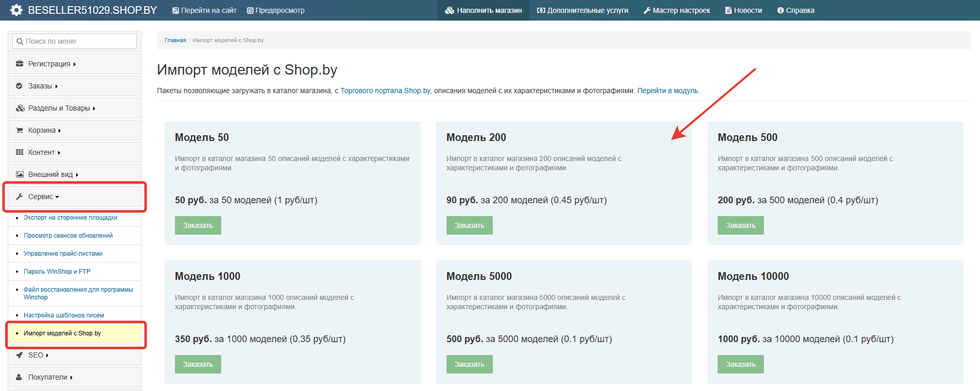
Task: Expand the Покупатели sidebar section
Action: (50, 377)
